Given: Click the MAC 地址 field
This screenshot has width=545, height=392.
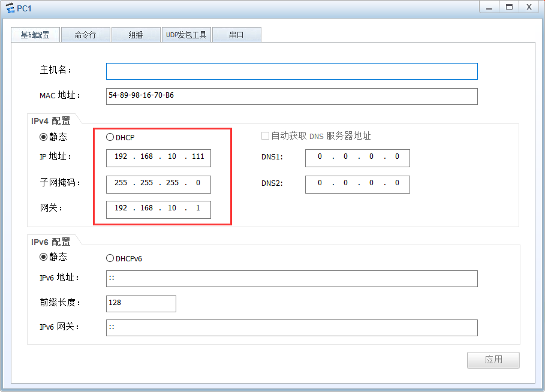Looking at the screenshot, I should 291,97.
